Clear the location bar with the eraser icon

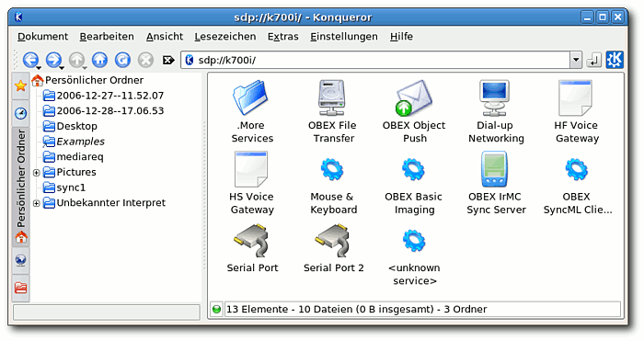click(x=168, y=61)
